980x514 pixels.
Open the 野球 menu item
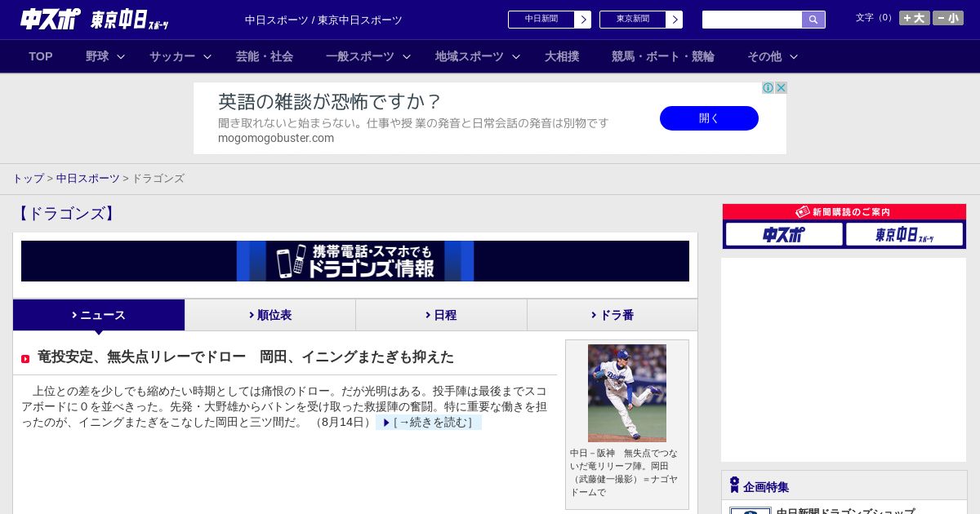tap(97, 56)
